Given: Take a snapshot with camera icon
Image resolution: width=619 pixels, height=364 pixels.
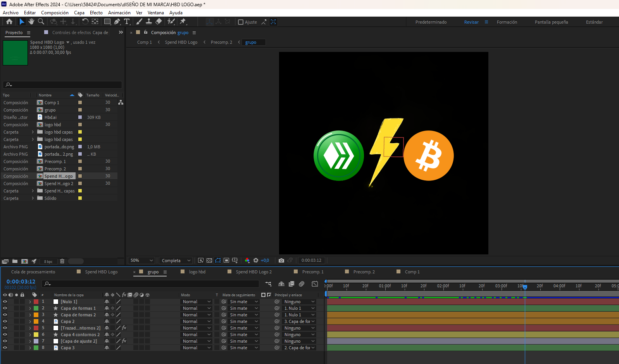Looking at the screenshot, I should coord(281,260).
